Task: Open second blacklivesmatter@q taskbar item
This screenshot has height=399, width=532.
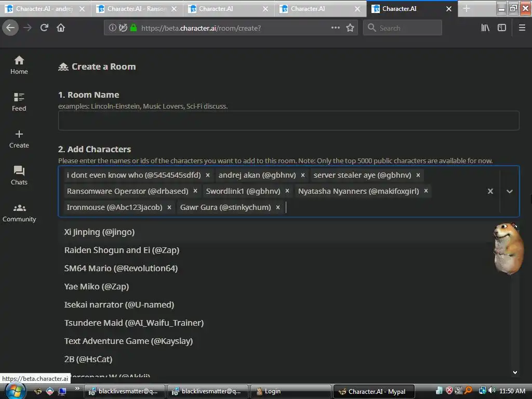Action: coord(207,391)
